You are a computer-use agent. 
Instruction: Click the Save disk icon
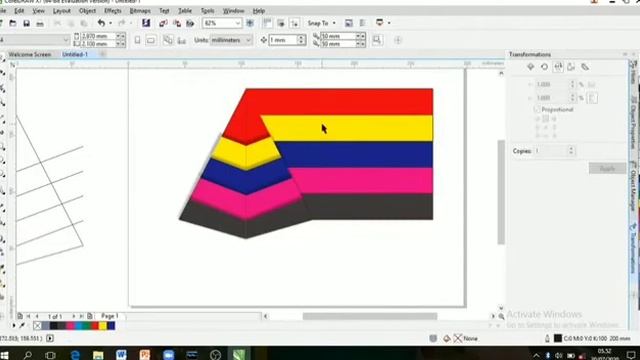(x=26, y=24)
